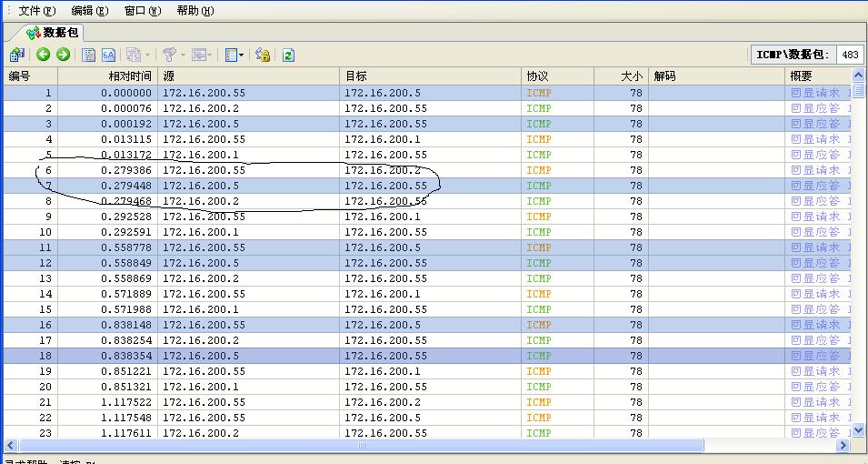Click the refresh icon in the toolbar
Viewport: 868px width, 464px height.
288,55
